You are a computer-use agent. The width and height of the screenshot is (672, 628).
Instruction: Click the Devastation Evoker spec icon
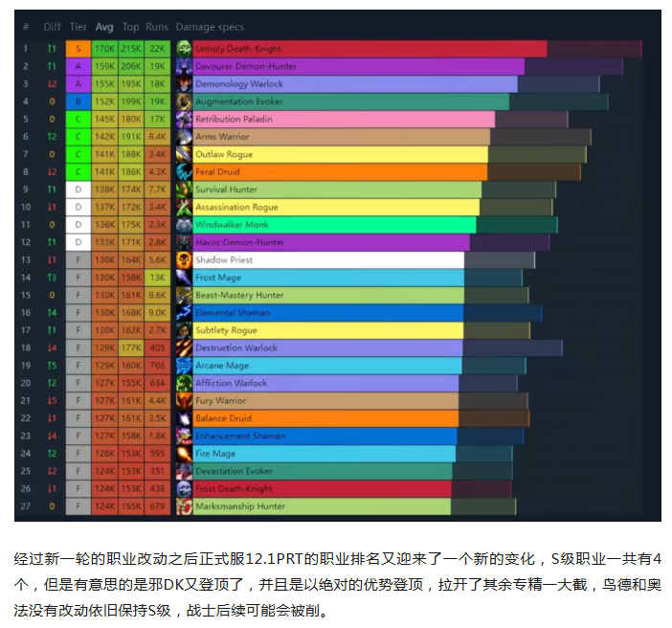click(x=185, y=471)
